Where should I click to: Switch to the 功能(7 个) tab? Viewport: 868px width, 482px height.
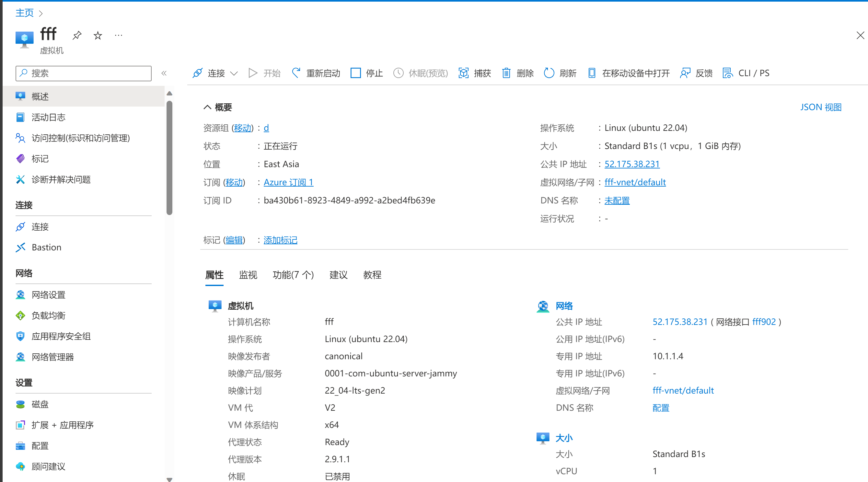pyautogui.click(x=293, y=275)
